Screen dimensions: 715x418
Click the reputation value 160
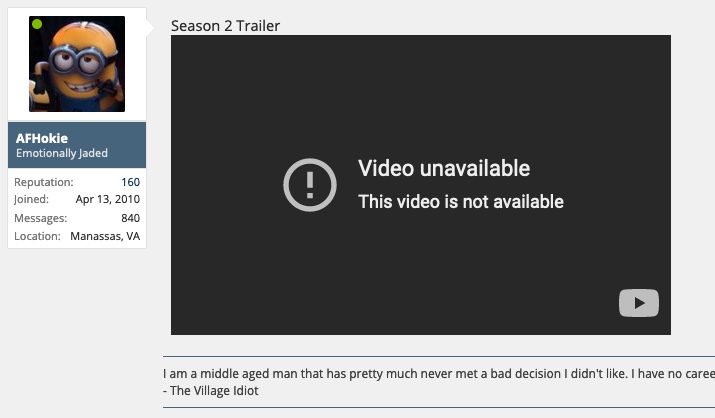[x=130, y=182]
